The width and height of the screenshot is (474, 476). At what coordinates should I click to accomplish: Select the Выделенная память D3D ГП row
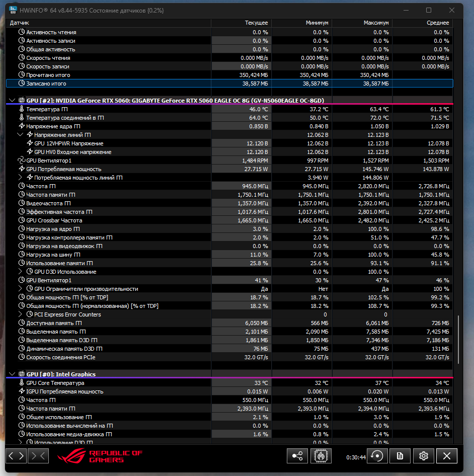click(229, 340)
